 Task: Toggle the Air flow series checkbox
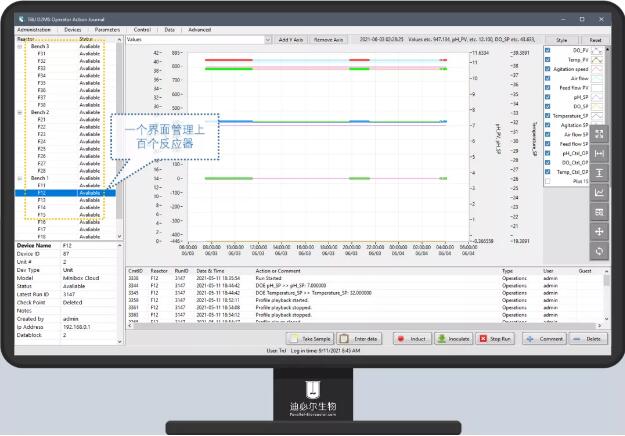(548, 78)
